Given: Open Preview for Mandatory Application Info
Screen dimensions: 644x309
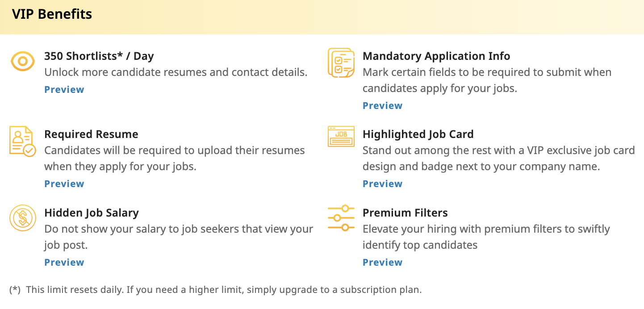Looking at the screenshot, I should coord(383,106).
